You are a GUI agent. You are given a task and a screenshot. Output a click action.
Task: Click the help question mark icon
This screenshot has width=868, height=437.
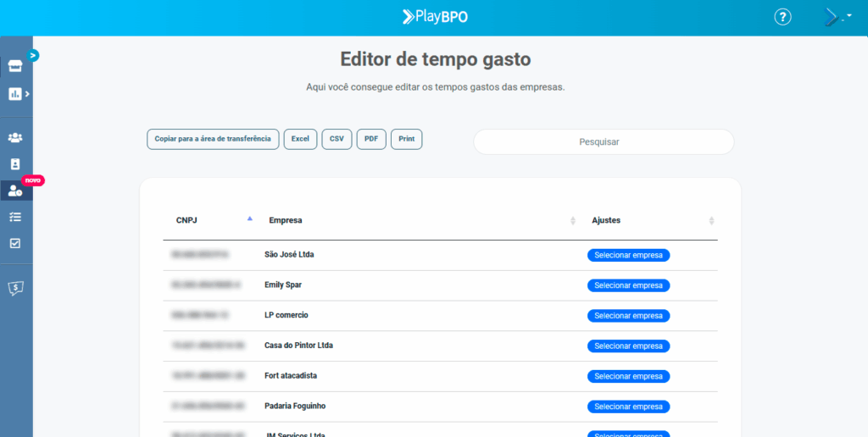point(782,17)
